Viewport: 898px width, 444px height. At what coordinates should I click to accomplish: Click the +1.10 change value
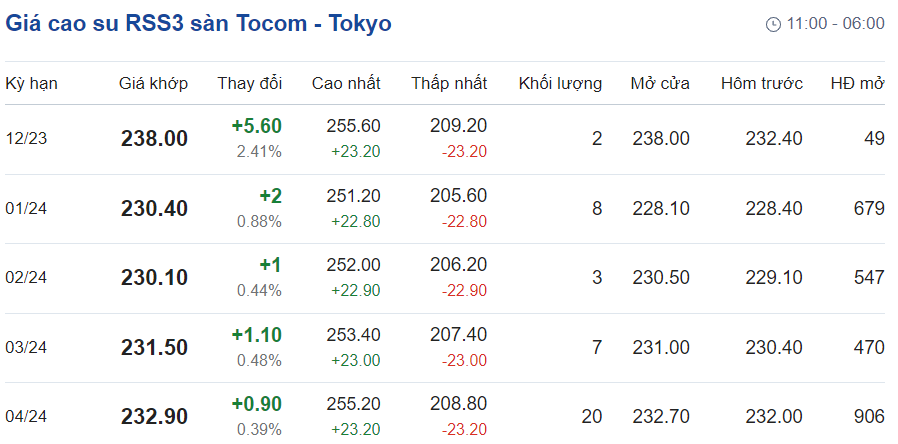(x=256, y=335)
